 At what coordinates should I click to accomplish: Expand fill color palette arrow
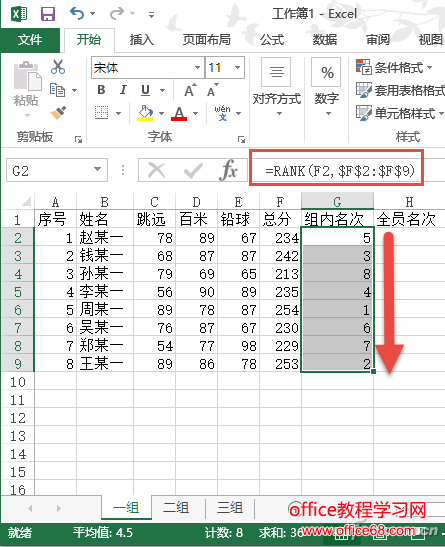[x=161, y=113]
